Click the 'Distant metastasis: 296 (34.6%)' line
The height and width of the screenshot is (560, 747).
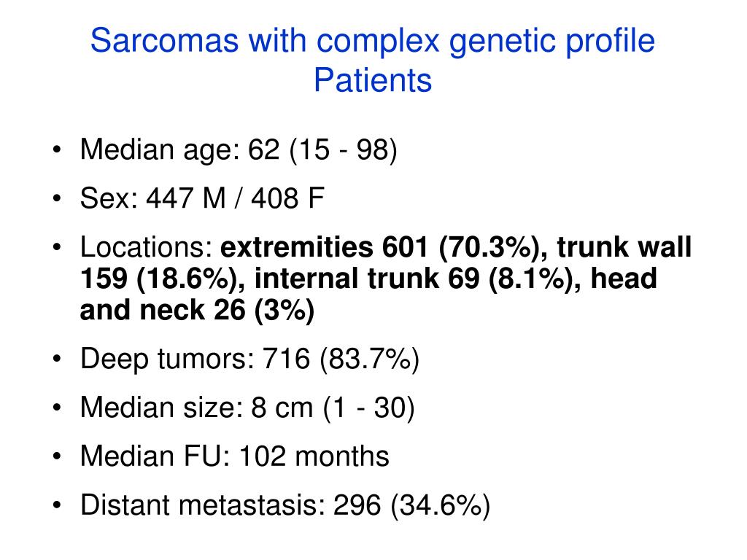(285, 506)
